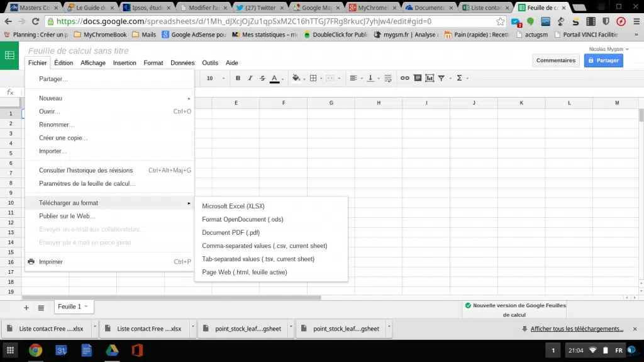Open the Format menu
The height and width of the screenshot is (362, 644).
pos(153,63)
